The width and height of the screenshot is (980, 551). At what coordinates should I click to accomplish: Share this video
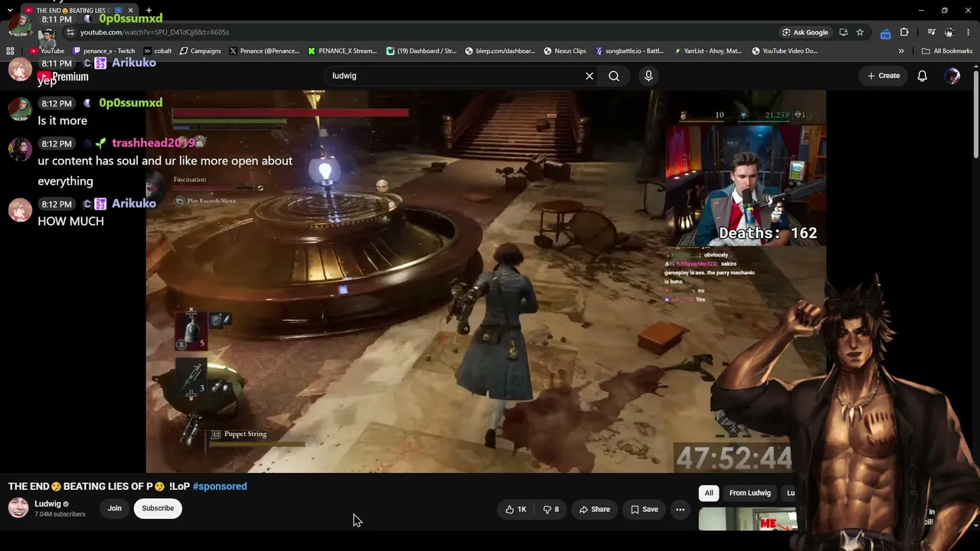[595, 510]
